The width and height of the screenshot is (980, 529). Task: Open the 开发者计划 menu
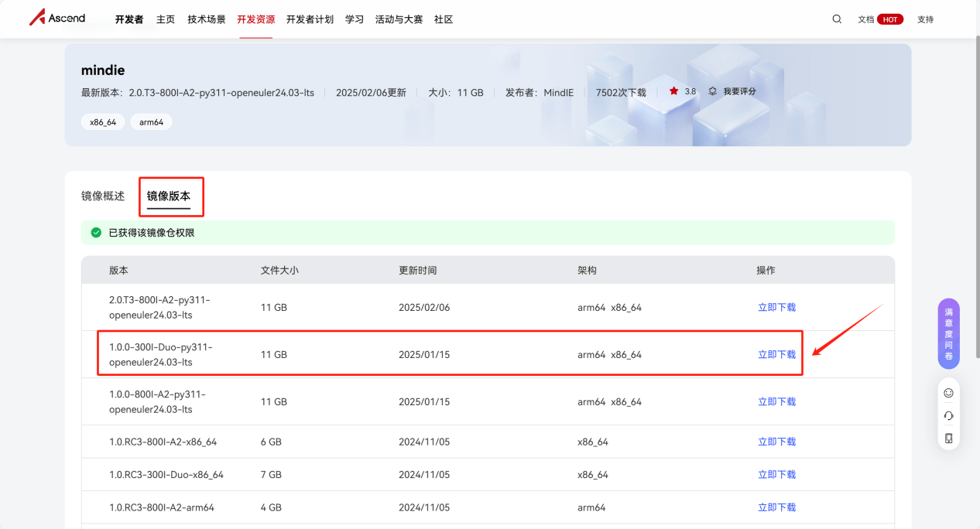point(310,19)
